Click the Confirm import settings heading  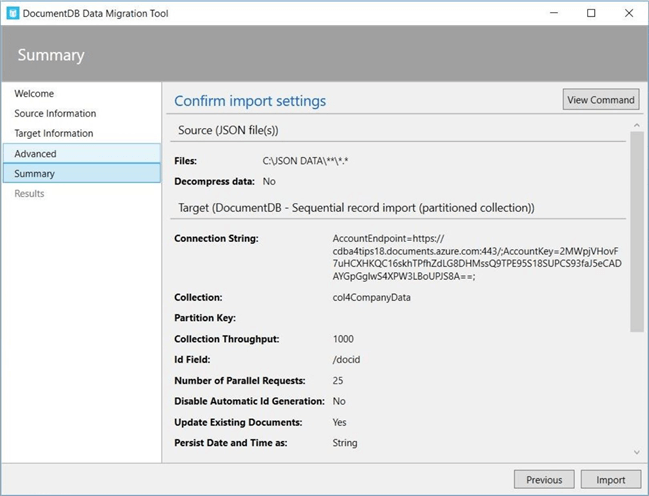tap(250, 101)
